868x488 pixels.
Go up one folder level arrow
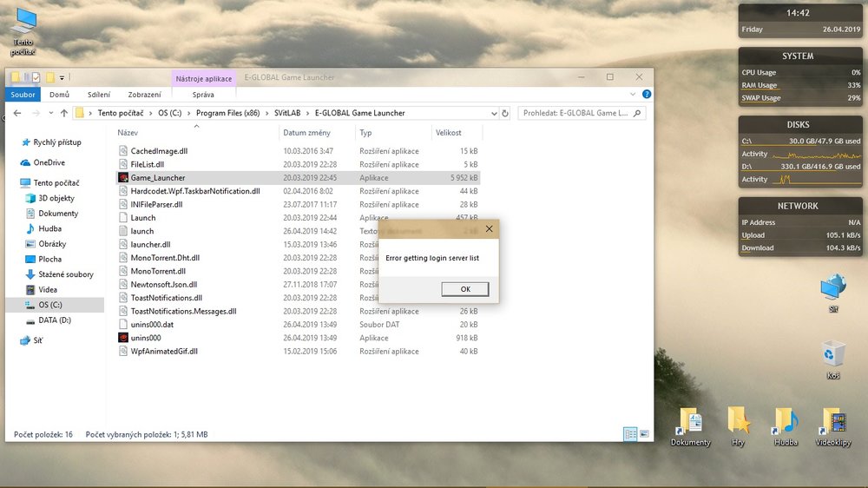click(64, 113)
